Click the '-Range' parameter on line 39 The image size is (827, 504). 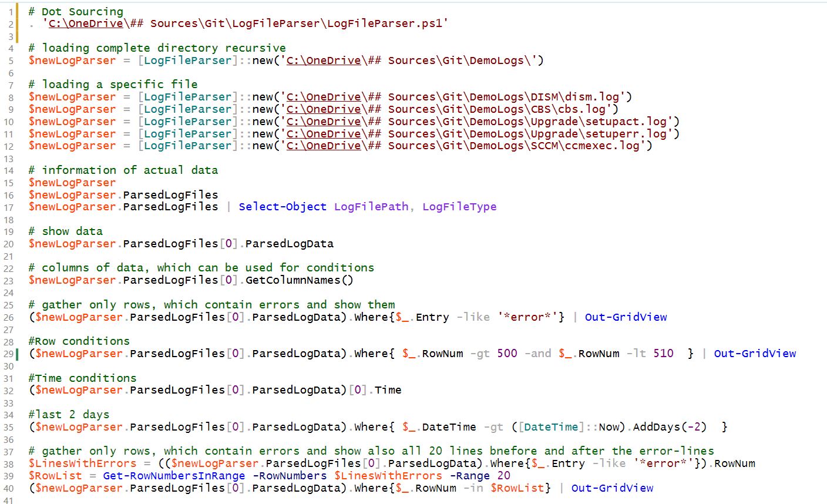tap(469, 476)
